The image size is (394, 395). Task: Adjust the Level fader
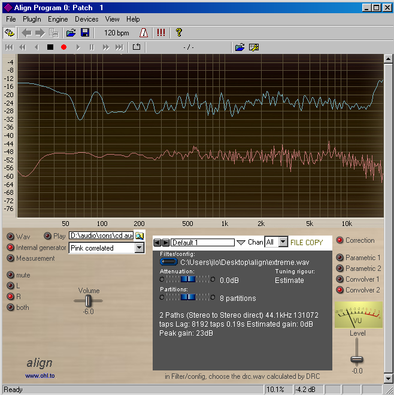pos(357,359)
